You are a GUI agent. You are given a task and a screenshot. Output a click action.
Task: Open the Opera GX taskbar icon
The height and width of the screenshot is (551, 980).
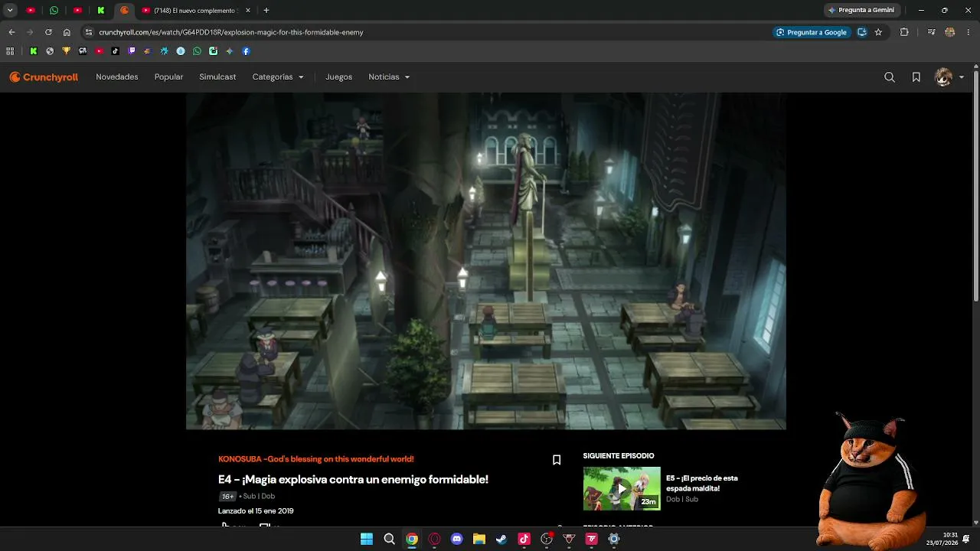pos(434,539)
